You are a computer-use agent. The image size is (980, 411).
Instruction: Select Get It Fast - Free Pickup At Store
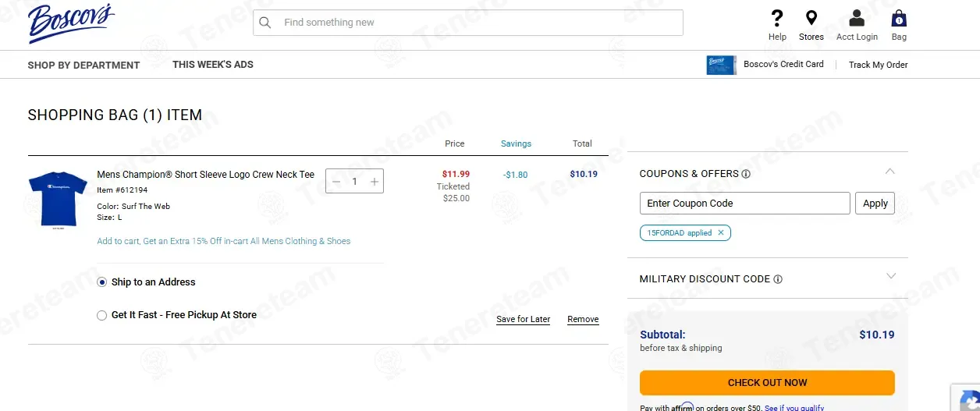(x=101, y=315)
